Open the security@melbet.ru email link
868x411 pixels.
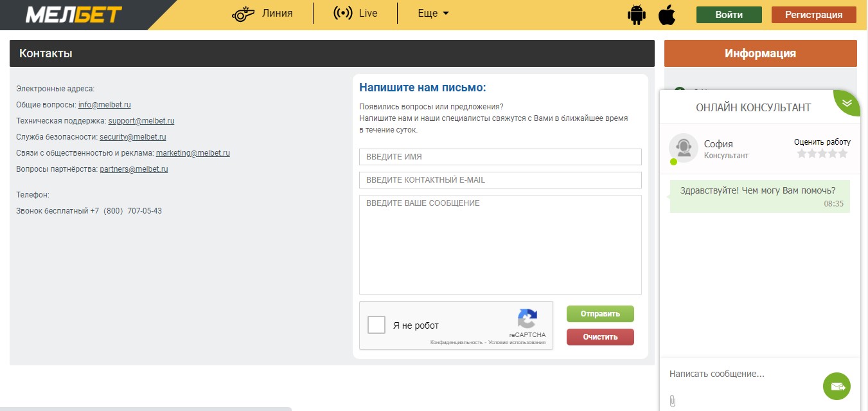pyautogui.click(x=133, y=137)
